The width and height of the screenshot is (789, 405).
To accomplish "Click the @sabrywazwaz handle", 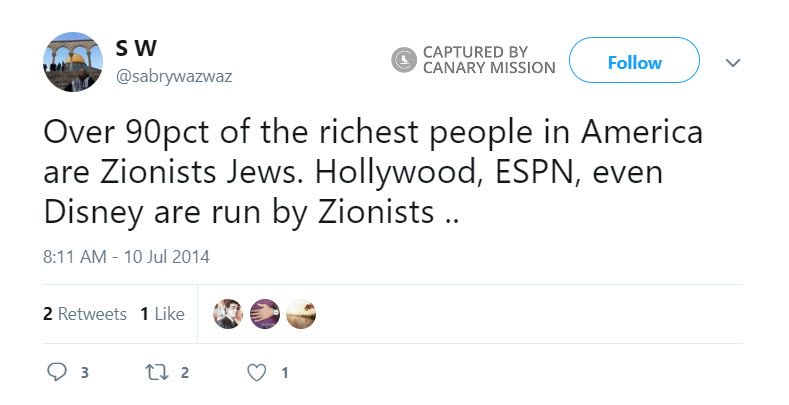I will click(173, 76).
